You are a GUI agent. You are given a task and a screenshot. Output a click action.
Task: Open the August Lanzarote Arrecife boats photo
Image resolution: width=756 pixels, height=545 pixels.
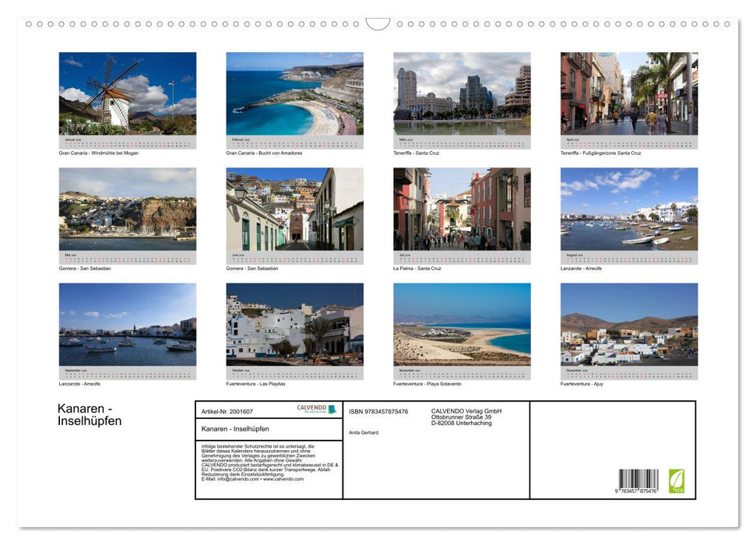629,209
